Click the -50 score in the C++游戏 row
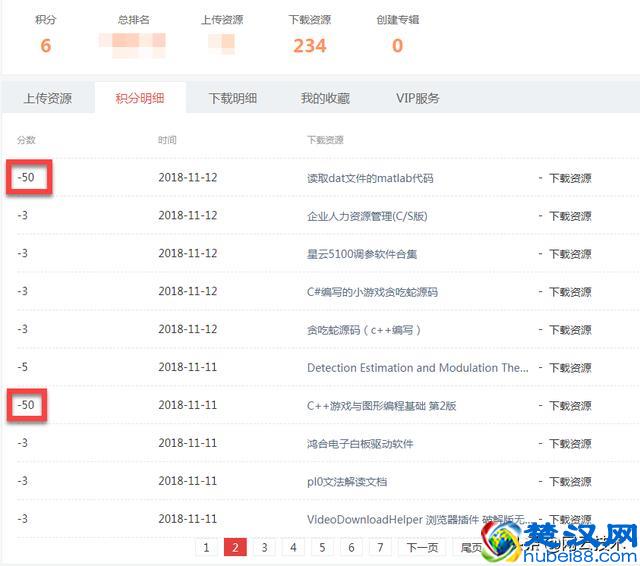This screenshot has height=566, width=640. click(26, 405)
